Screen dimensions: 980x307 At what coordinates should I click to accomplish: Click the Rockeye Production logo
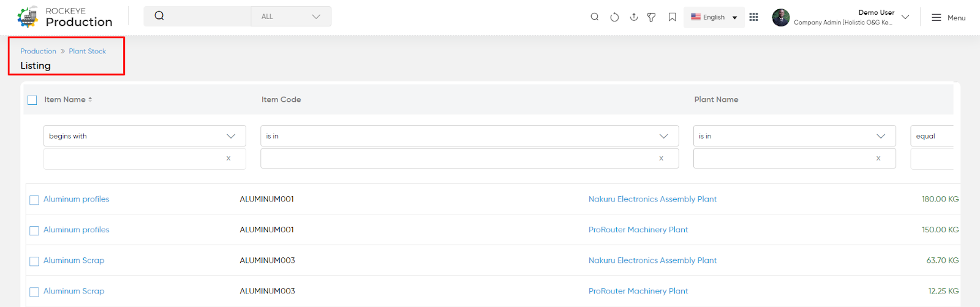65,17
